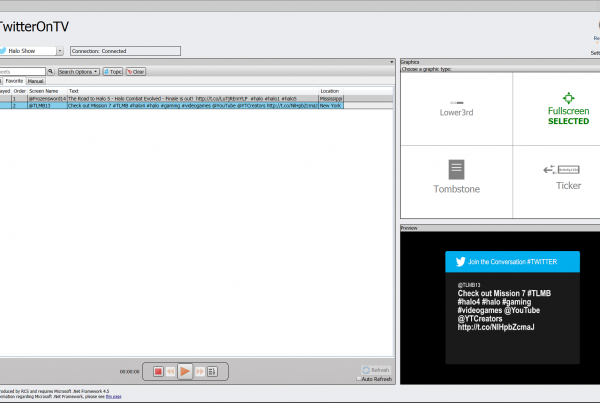This screenshot has height=403, width=600.
Task: Click the Clear button
Action: click(x=136, y=72)
